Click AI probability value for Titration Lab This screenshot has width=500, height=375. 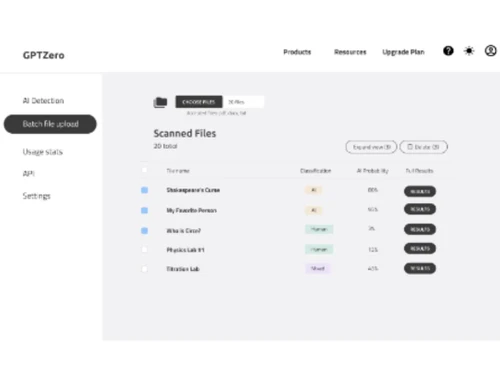click(373, 268)
